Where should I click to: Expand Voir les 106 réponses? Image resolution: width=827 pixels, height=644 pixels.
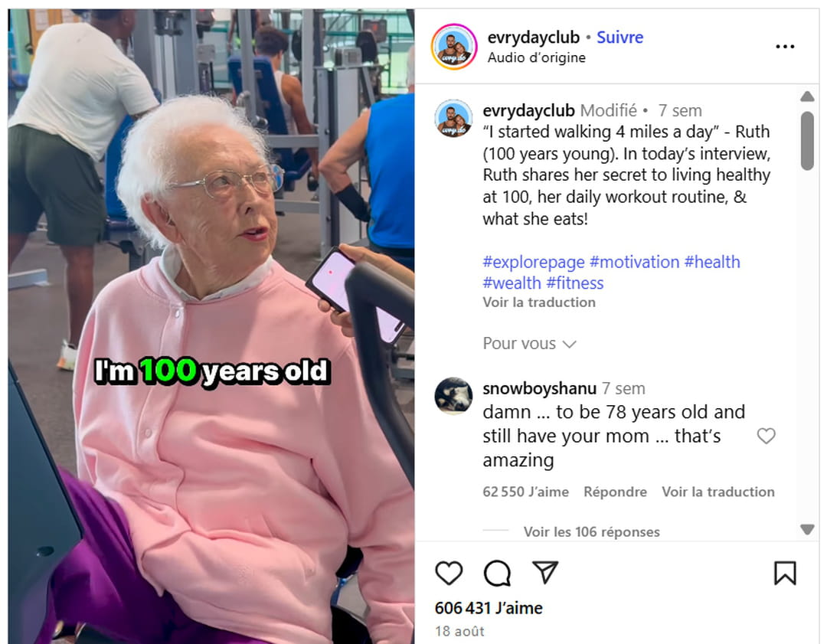click(591, 531)
